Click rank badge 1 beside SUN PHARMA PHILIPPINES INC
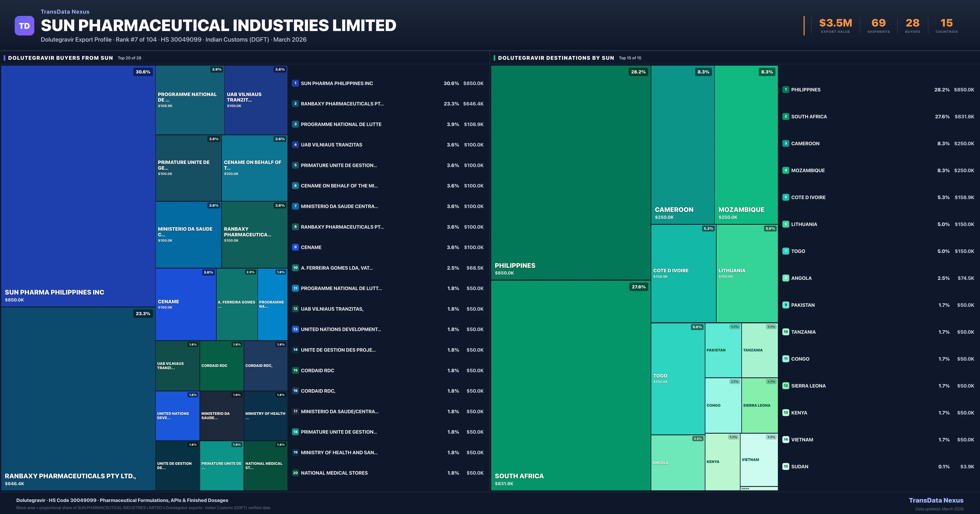 [x=295, y=83]
